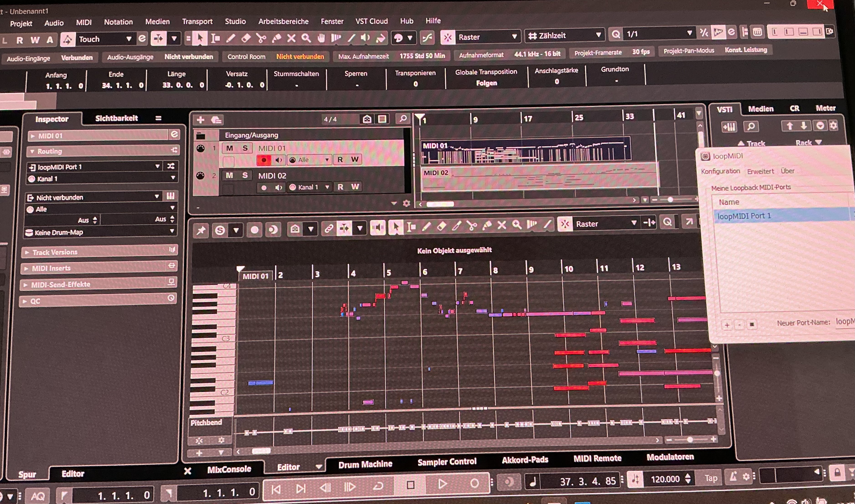Toggle record enable on MIDI 01 track
The width and height of the screenshot is (855, 504).
click(x=263, y=160)
